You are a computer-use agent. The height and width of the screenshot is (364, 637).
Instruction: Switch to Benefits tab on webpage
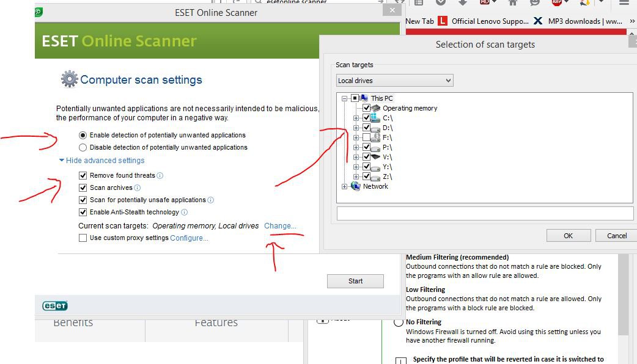point(73,322)
